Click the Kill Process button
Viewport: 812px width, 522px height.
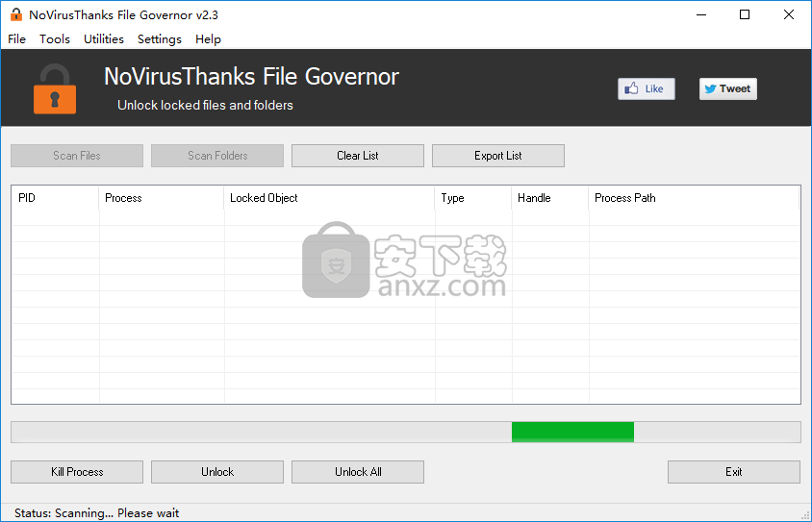pos(77,472)
